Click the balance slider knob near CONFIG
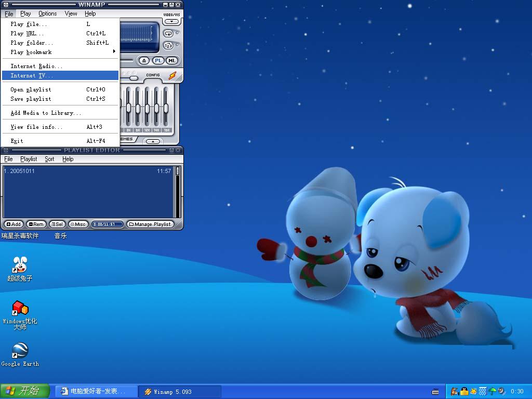Viewport: 532px width, 399px height. pos(134,78)
